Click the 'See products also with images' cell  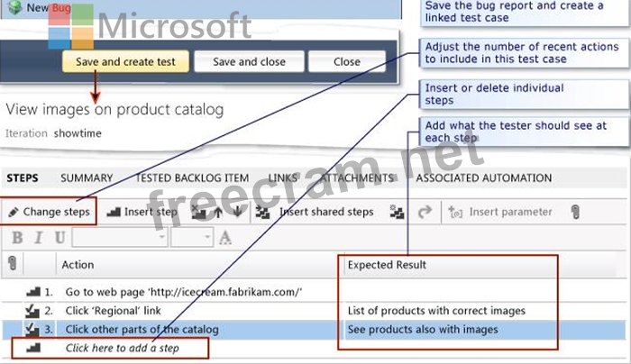(x=423, y=330)
